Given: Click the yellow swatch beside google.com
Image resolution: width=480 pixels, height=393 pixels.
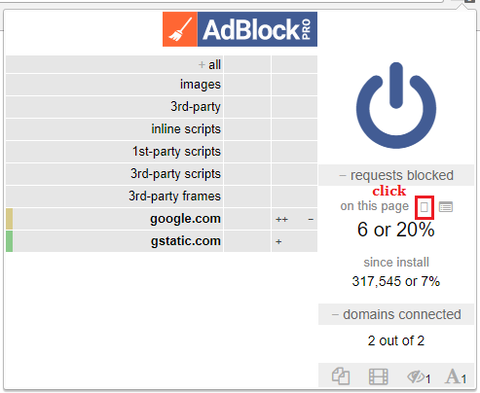Looking at the screenshot, I should pyautogui.click(x=9, y=219).
